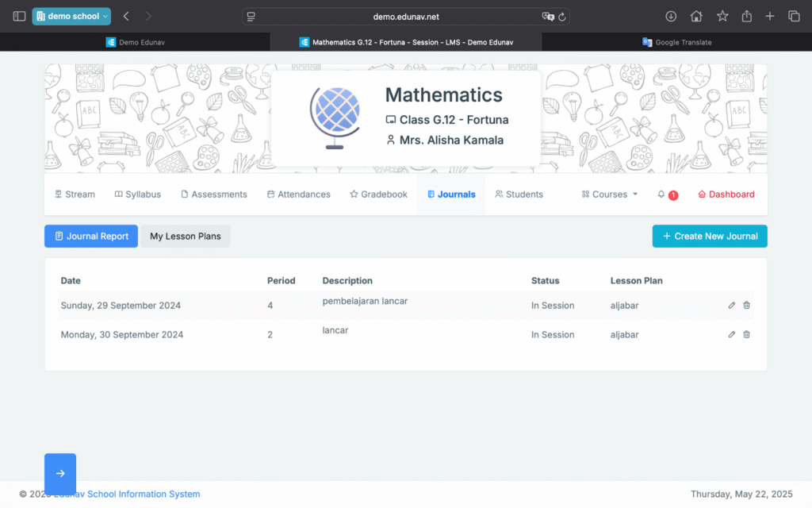
Task: Edit the 29 September 2024 journal entry
Action: click(x=732, y=306)
